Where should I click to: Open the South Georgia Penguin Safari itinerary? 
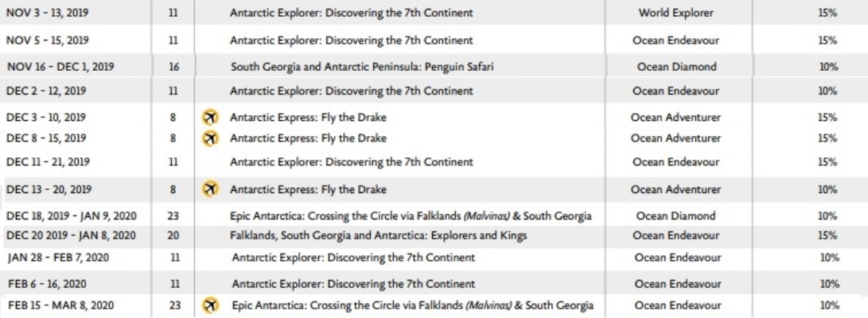[x=362, y=67]
